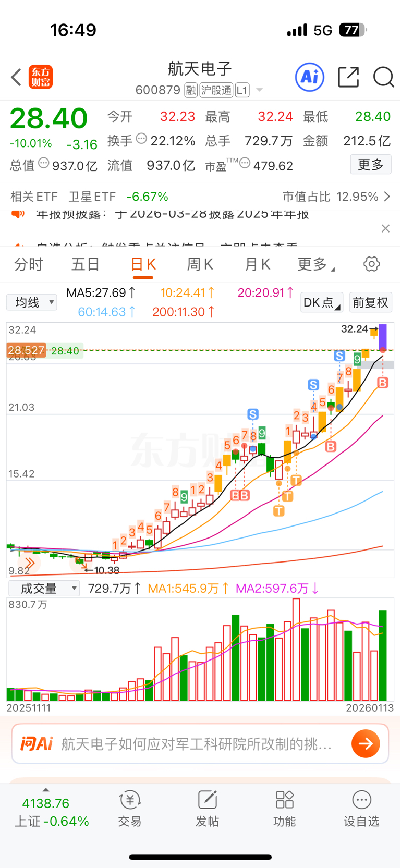
Task: Open the blue Ai assistant icon
Action: pos(310,77)
